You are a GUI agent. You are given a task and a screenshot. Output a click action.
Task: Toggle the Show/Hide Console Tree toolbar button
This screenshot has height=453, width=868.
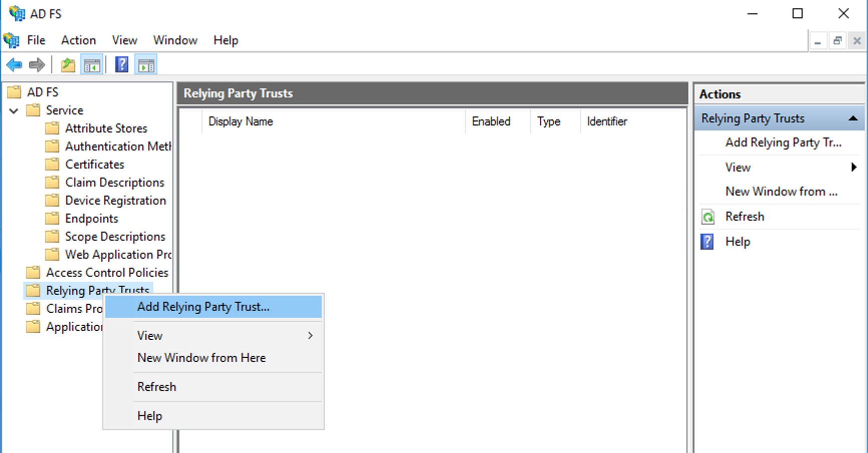(92, 65)
